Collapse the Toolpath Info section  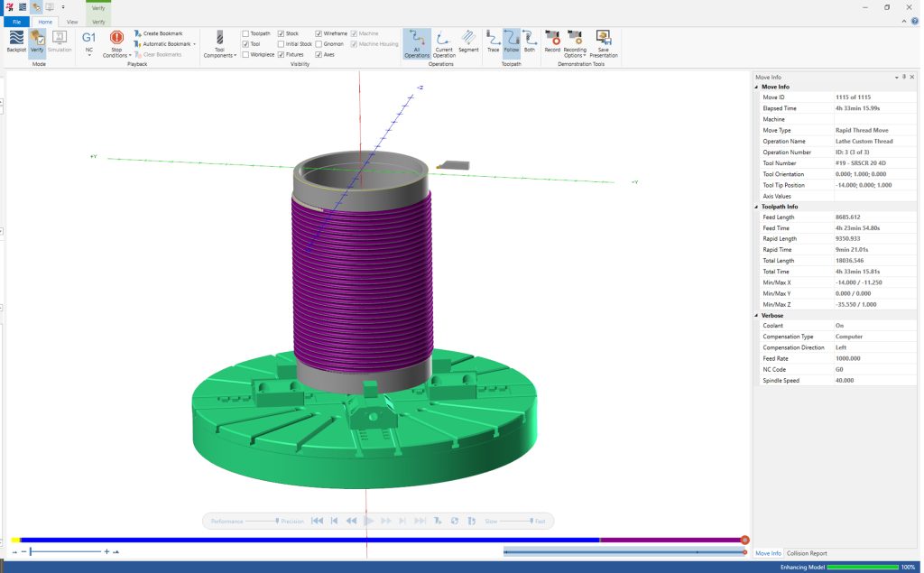tap(757, 207)
